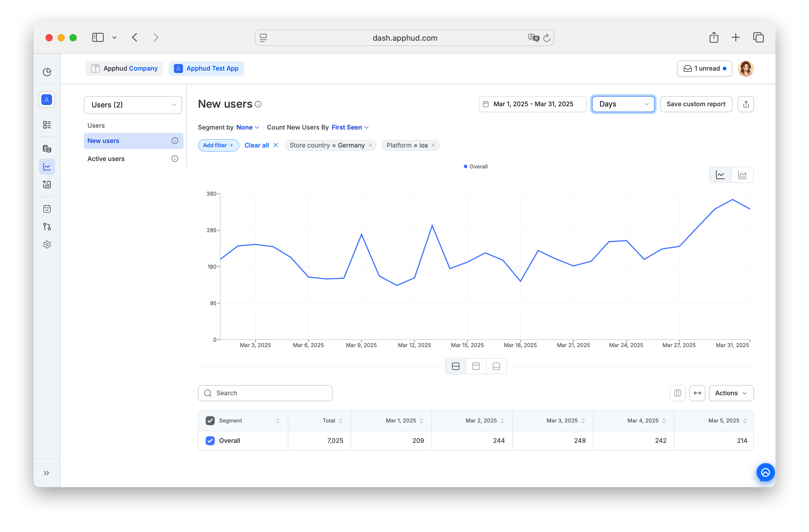Click the Mar 3 value 248 cell
The image size is (809, 532).
(553, 441)
